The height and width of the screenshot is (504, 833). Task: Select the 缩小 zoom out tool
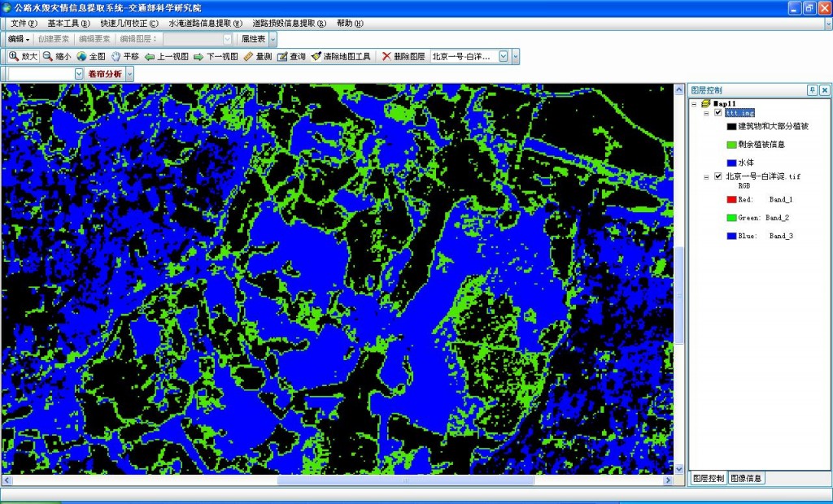[57, 57]
